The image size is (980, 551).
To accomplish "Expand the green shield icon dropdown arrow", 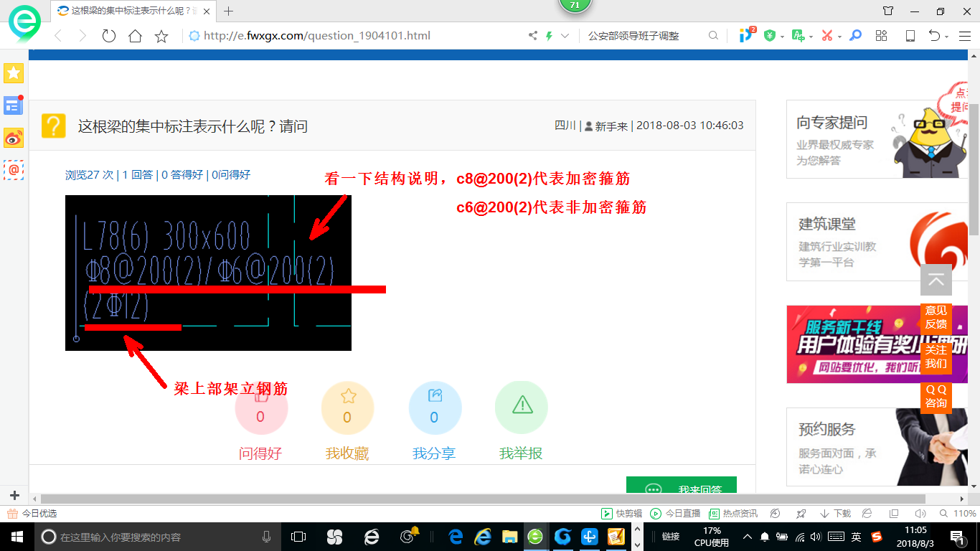I will click(x=782, y=37).
